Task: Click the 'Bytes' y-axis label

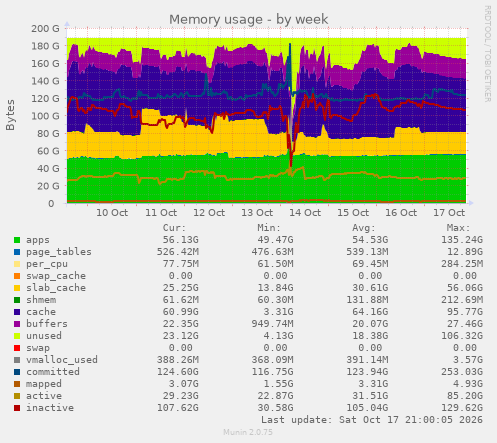Action: 10,115
